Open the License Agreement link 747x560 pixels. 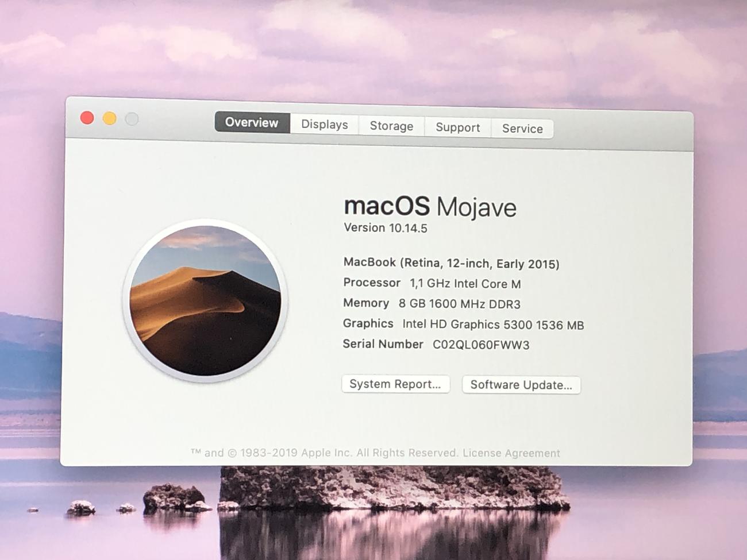(511, 453)
